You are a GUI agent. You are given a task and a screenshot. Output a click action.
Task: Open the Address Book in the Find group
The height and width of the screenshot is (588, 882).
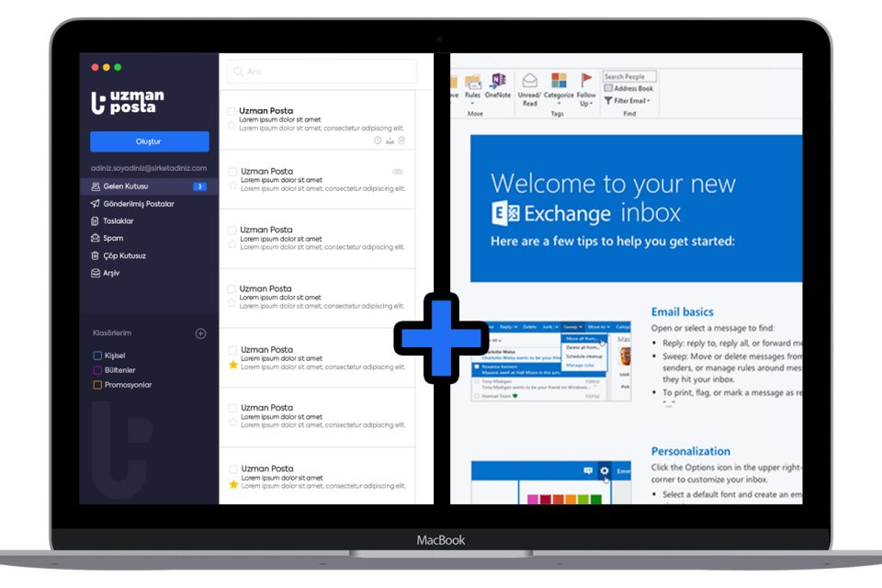(628, 88)
